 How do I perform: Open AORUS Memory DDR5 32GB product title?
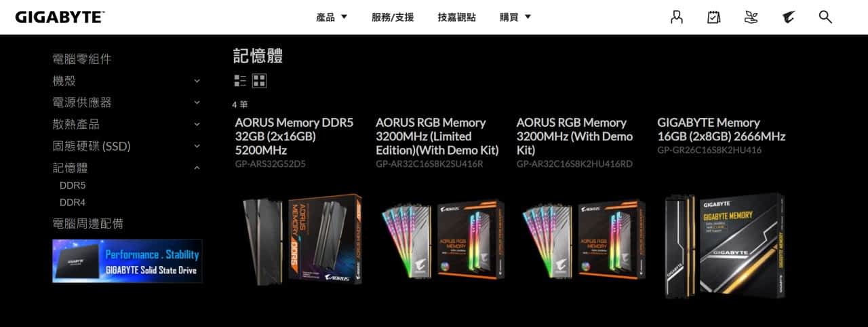[x=294, y=136]
